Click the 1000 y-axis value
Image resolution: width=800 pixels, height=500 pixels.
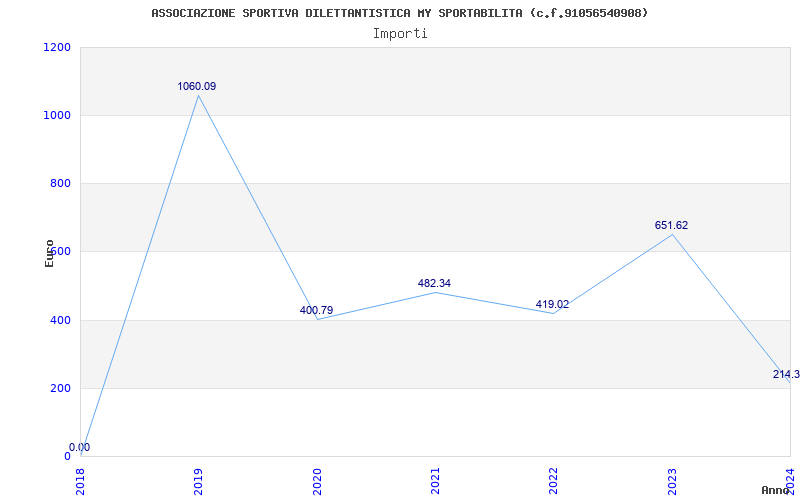pyautogui.click(x=58, y=115)
